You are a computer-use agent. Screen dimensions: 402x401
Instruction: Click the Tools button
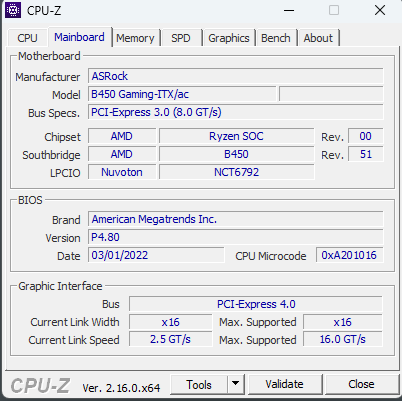coord(199,385)
